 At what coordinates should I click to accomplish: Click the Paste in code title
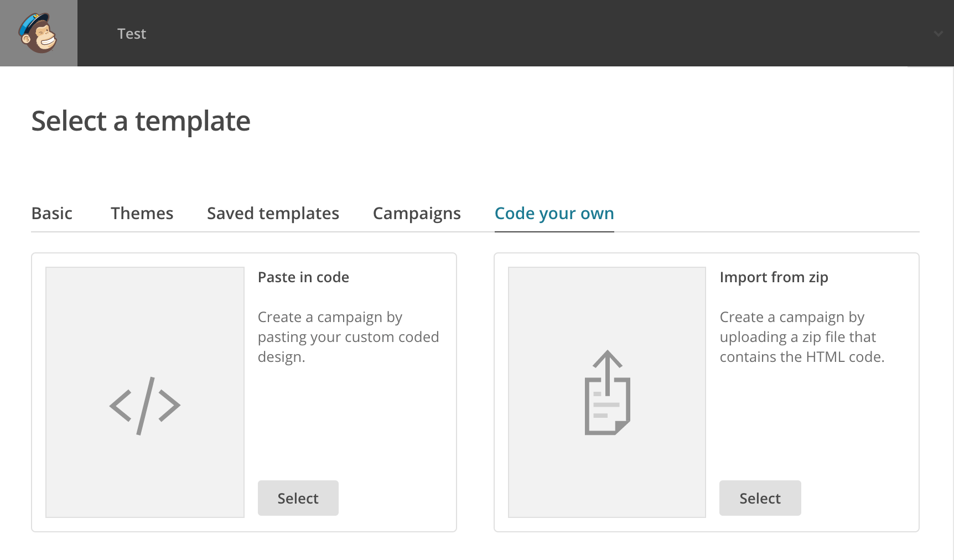tap(303, 277)
